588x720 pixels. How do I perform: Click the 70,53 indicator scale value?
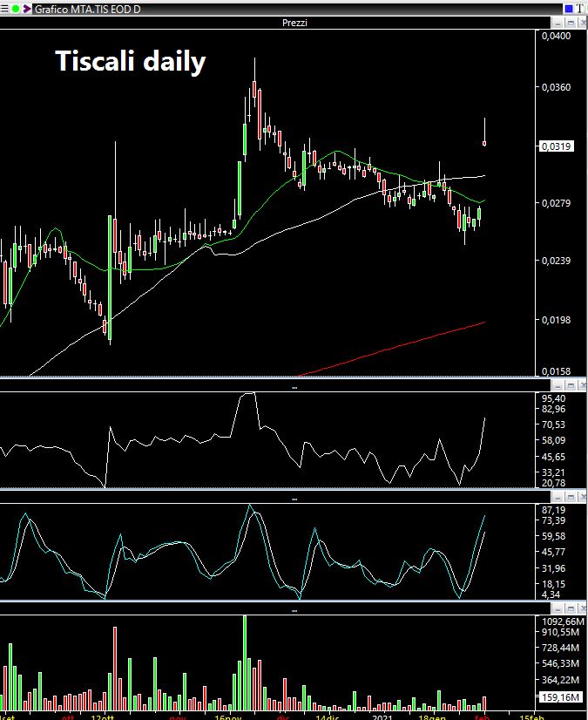(x=553, y=425)
